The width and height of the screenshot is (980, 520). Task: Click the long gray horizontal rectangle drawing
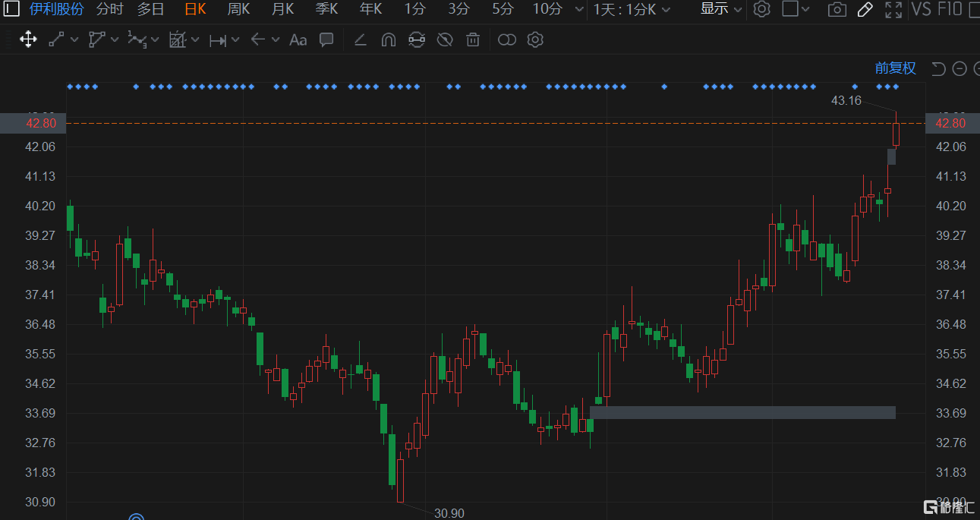click(x=742, y=412)
